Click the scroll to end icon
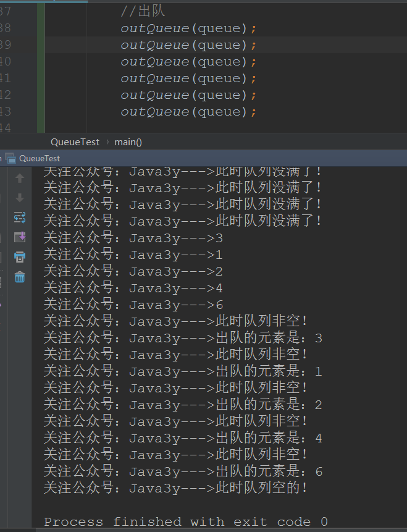Screen dimensions: 407x532 20,237
